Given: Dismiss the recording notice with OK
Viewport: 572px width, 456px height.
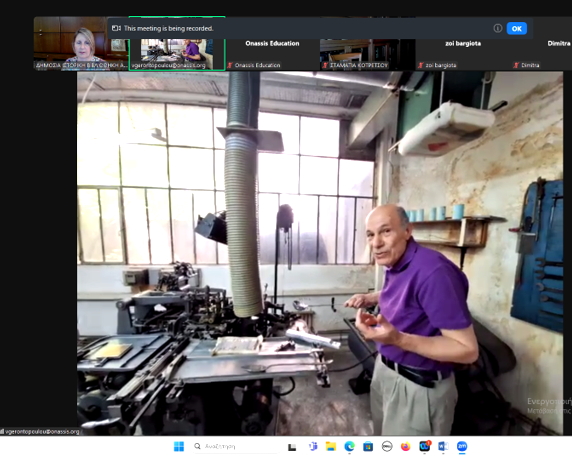Looking at the screenshot, I should [517, 28].
